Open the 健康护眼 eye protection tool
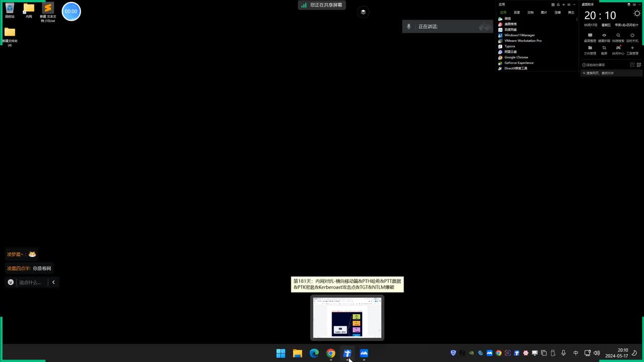 [x=604, y=38]
